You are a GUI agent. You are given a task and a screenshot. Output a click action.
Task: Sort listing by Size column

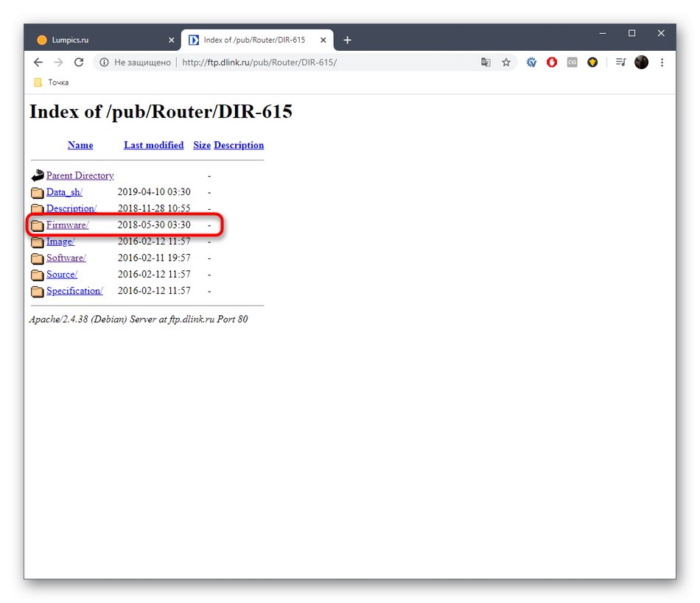pyautogui.click(x=202, y=145)
